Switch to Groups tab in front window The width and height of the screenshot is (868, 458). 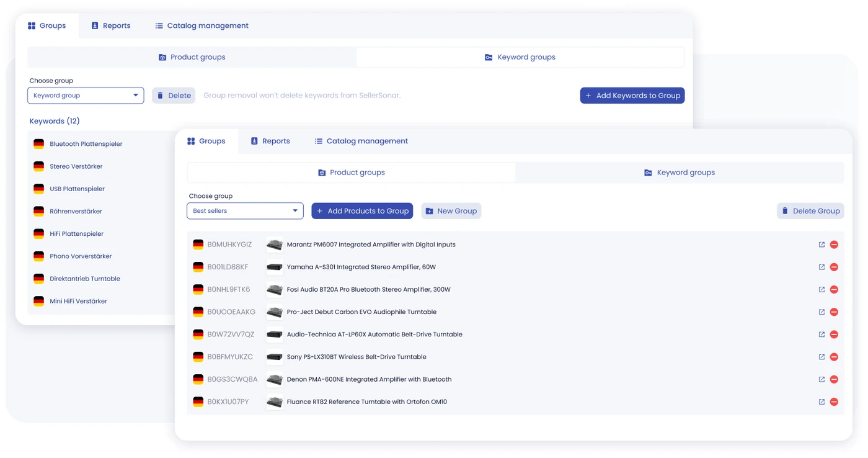click(206, 141)
